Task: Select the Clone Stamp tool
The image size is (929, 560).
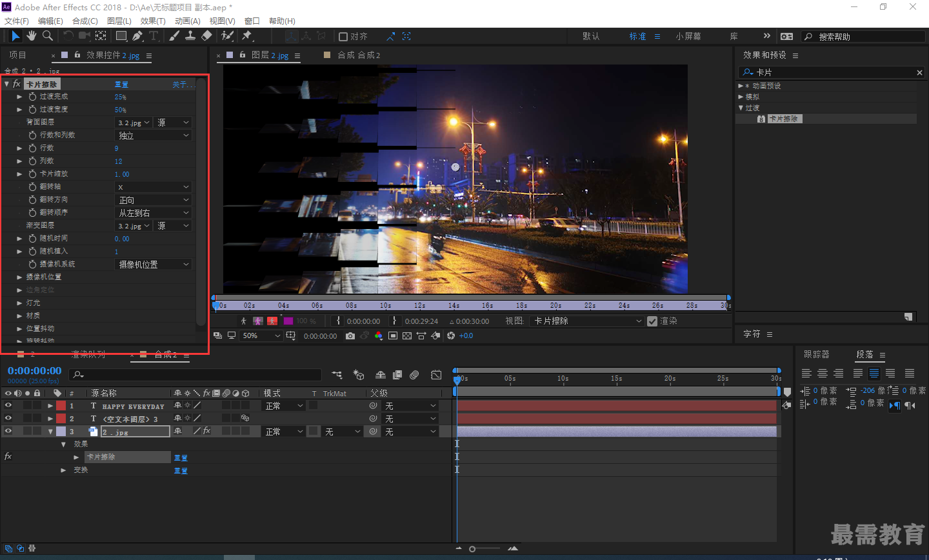Action: pos(190,36)
